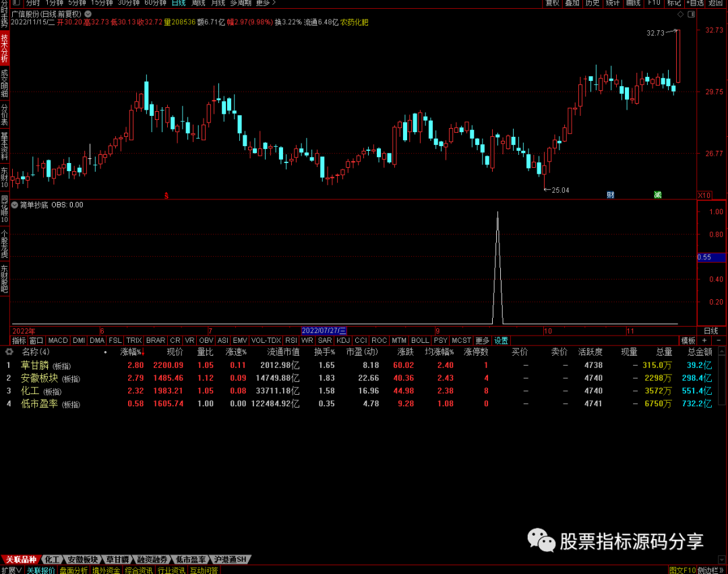Click the panel layout icon beside the diamond
Image resolution: width=728 pixels, height=574 pixels.
(692, 14)
